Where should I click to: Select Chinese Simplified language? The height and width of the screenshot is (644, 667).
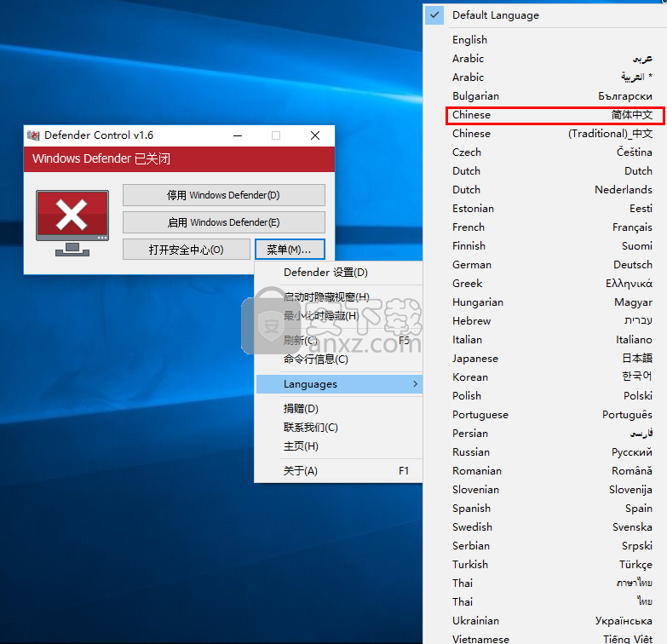pos(546,115)
